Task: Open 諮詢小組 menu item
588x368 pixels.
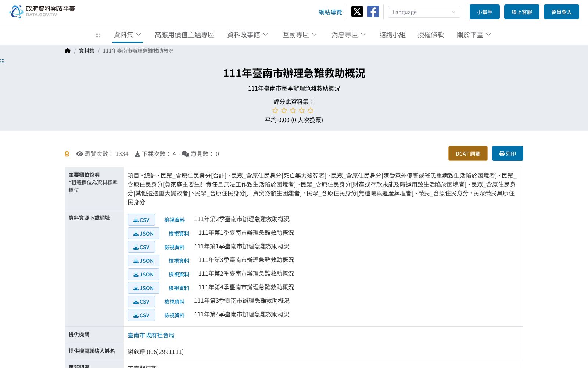Action: 392,35
